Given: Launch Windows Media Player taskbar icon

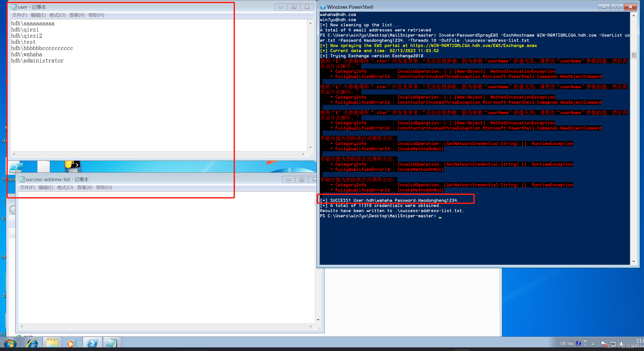Looking at the screenshot, I should 71,344.
